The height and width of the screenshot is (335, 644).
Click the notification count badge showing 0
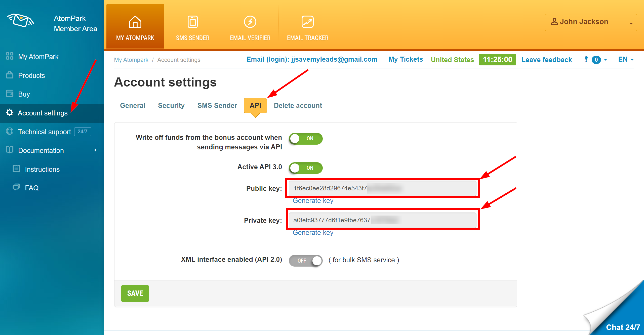pos(596,60)
